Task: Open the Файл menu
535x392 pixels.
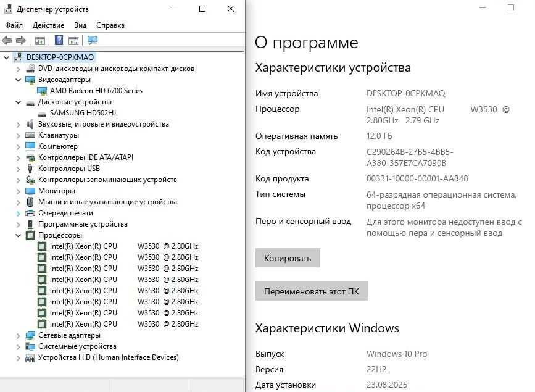Action: (x=14, y=25)
